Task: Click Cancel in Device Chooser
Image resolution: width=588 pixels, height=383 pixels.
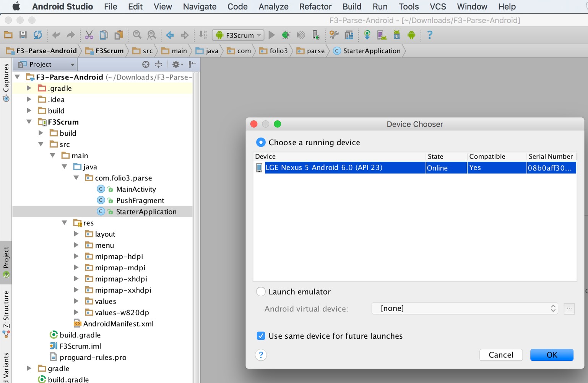Action: (x=501, y=355)
